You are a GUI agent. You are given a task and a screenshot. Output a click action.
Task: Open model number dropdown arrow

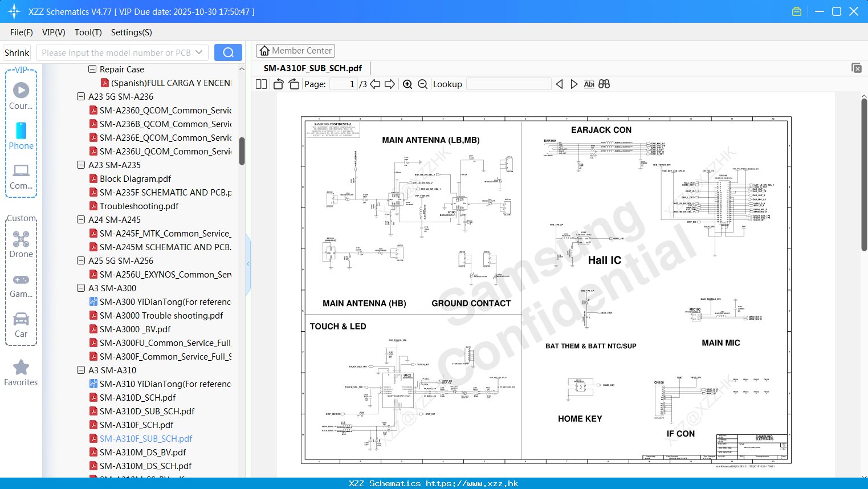[199, 52]
